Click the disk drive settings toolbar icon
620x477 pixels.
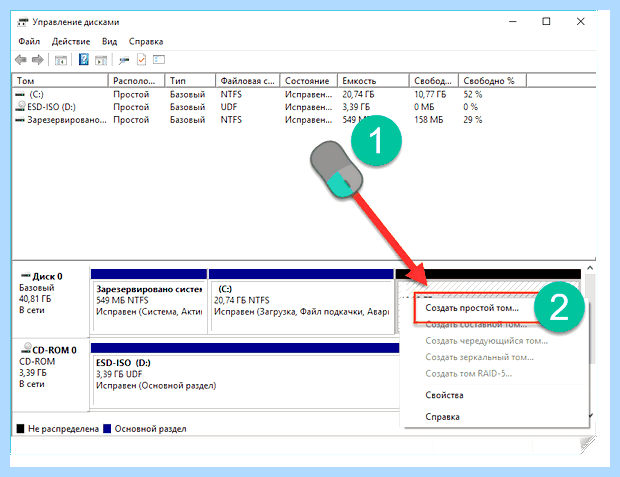point(124,61)
